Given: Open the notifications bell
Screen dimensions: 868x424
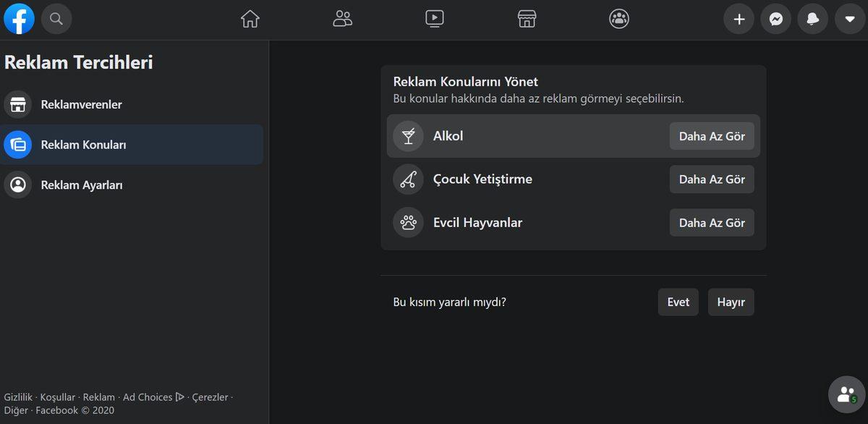Looking at the screenshot, I should point(812,19).
